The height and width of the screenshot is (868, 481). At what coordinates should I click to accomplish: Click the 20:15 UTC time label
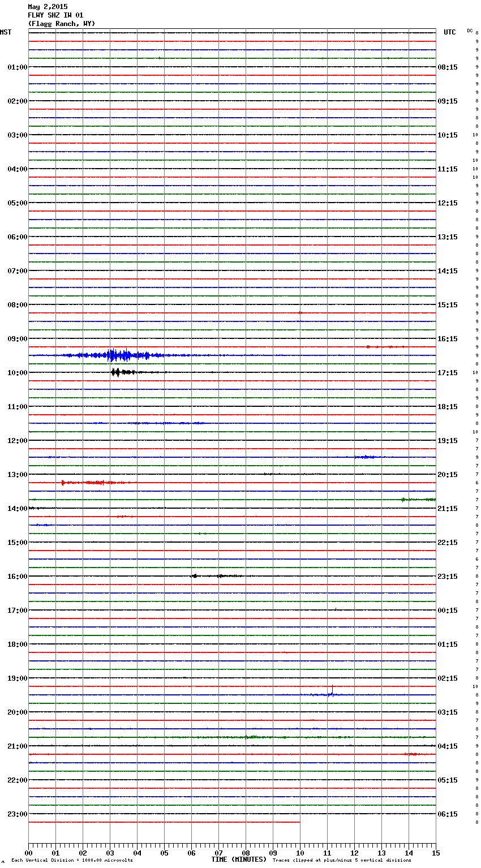(448, 475)
